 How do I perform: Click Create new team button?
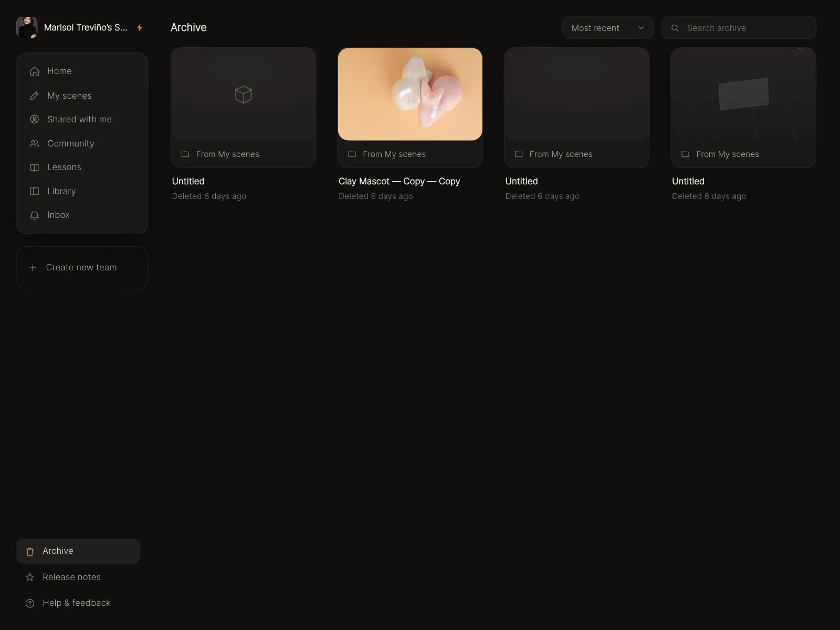[x=82, y=268]
